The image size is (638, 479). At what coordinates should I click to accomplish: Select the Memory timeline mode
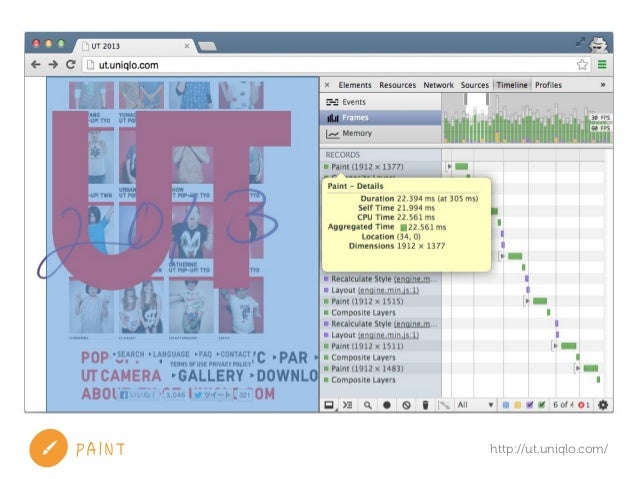click(380, 133)
